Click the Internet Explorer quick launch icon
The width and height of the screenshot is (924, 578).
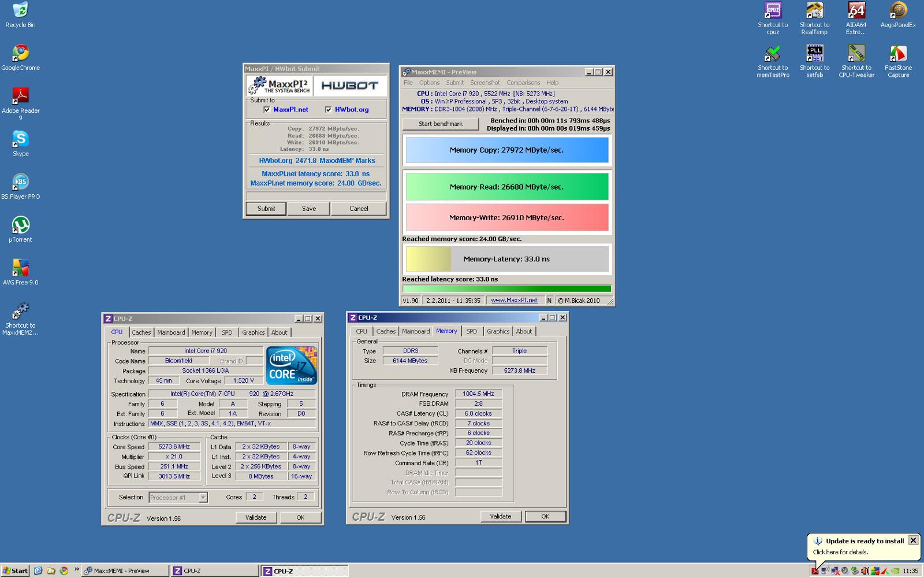(38, 570)
